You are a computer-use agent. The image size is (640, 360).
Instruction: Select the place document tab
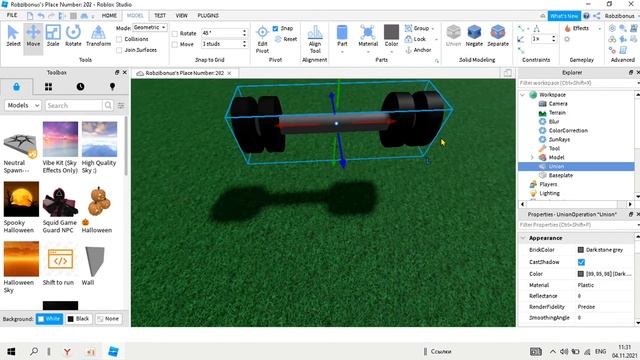(184, 73)
